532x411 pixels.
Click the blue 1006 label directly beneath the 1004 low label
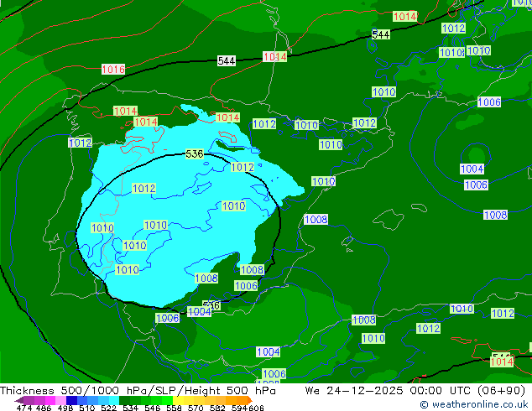click(476, 185)
